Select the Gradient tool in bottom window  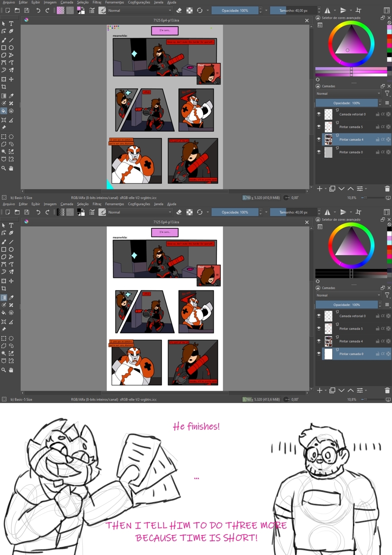click(x=4, y=298)
